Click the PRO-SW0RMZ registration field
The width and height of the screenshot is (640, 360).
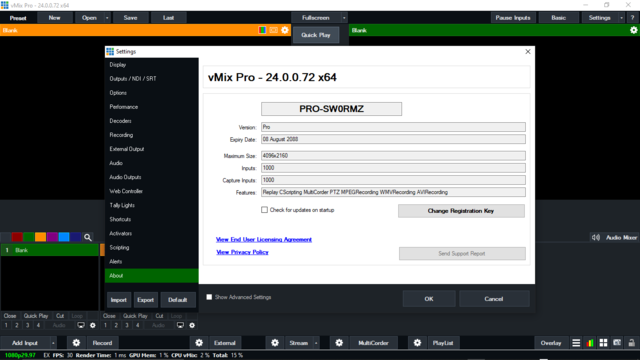[x=331, y=109]
